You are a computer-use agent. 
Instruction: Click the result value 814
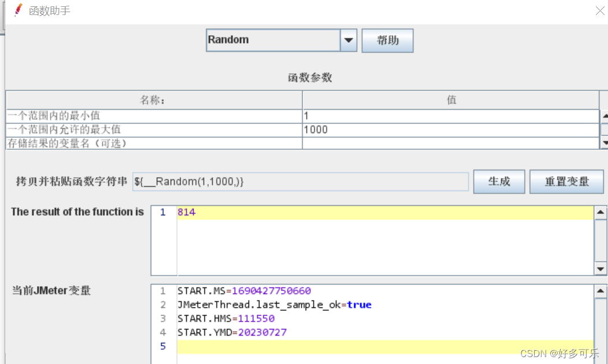(x=186, y=212)
